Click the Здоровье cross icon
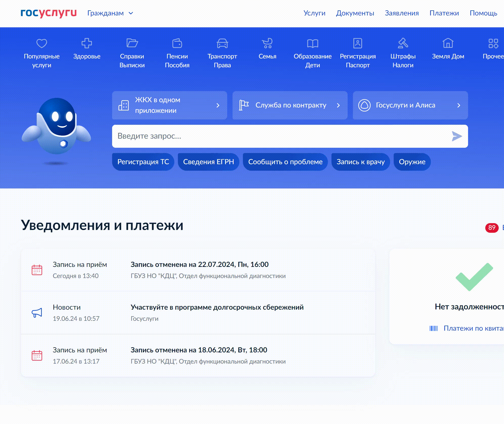Image resolution: width=504 pixels, height=424 pixels. click(87, 43)
